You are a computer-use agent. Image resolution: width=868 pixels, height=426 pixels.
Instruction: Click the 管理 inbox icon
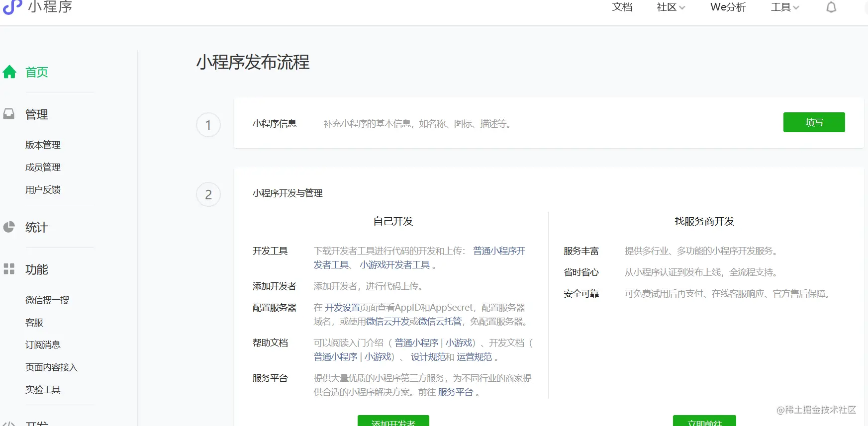[9, 114]
